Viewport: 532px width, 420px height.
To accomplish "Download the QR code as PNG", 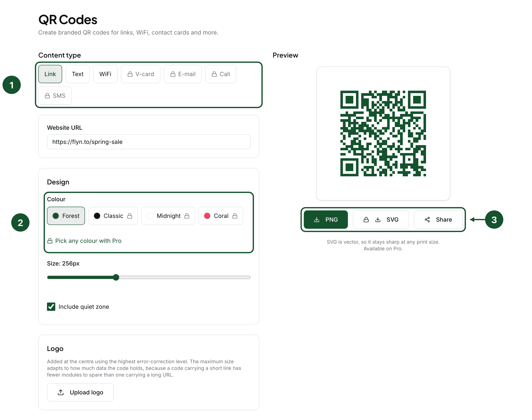I will pos(326,220).
